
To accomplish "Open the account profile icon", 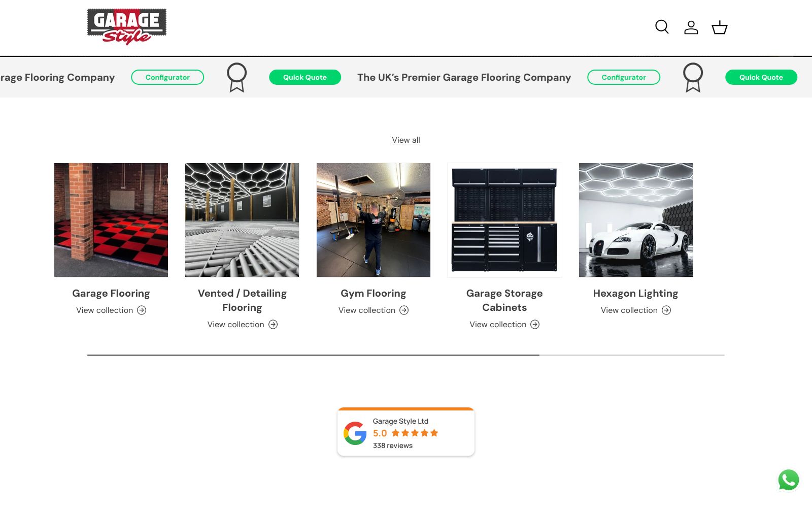I will pos(691,27).
